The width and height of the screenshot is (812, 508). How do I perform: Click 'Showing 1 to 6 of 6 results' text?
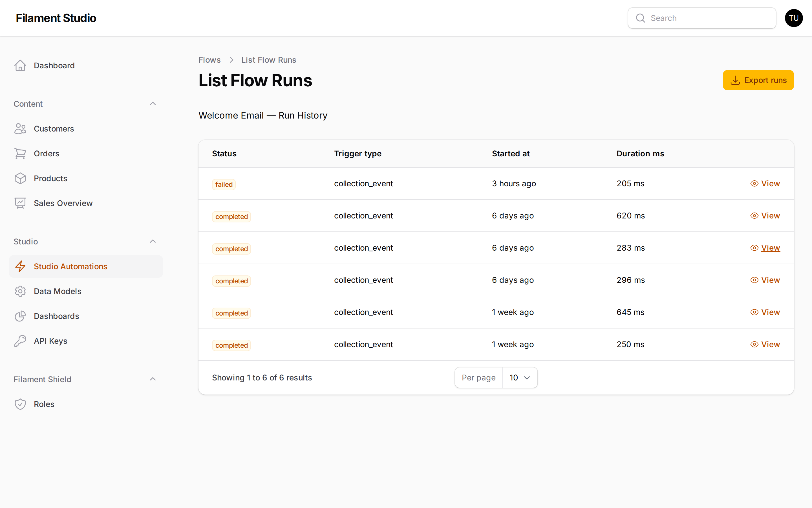[x=262, y=378]
